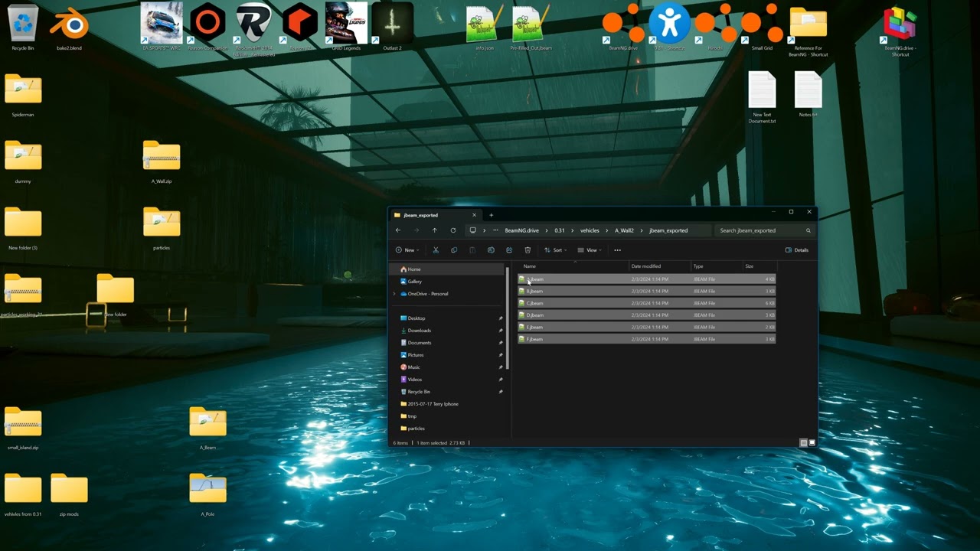Add a new Explorer tab
Image resolution: width=980 pixels, height=551 pixels.
[491, 215]
